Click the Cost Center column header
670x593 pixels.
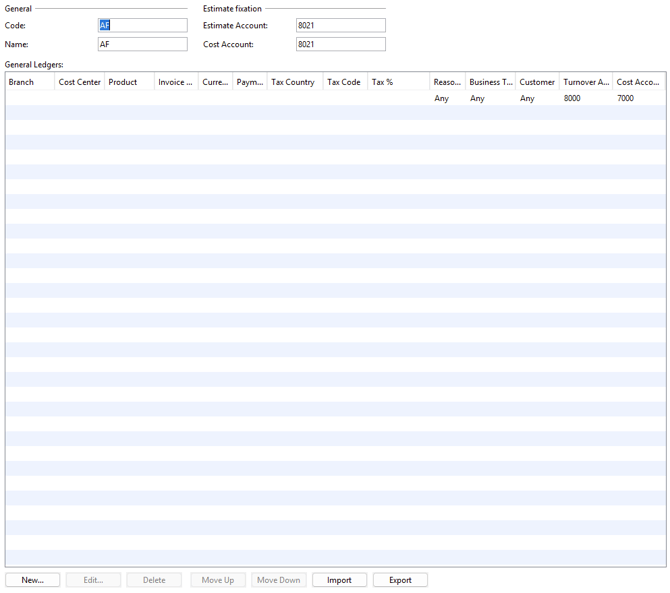[79, 82]
